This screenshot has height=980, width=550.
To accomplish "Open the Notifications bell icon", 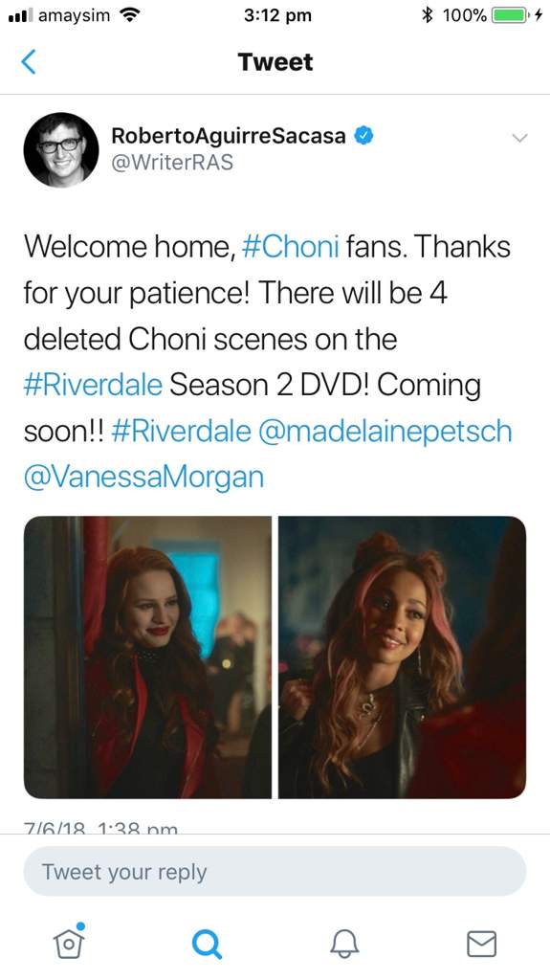I will (344, 943).
